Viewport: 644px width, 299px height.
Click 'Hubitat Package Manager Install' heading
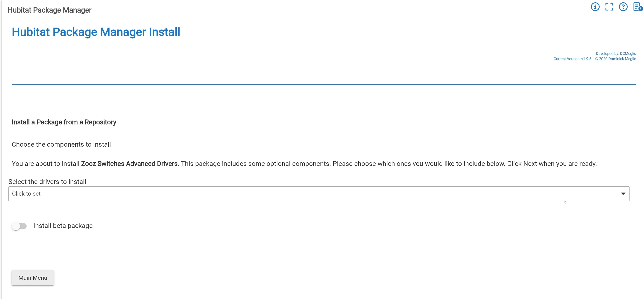pos(96,32)
